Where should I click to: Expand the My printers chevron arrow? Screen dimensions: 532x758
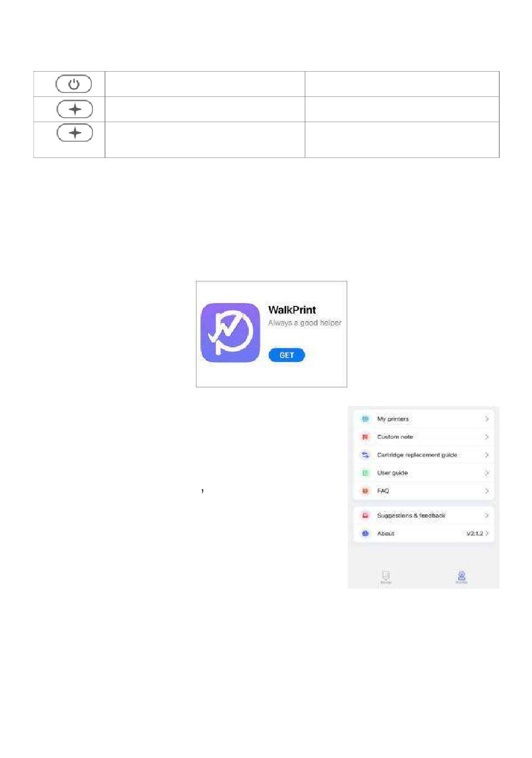pyautogui.click(x=487, y=419)
